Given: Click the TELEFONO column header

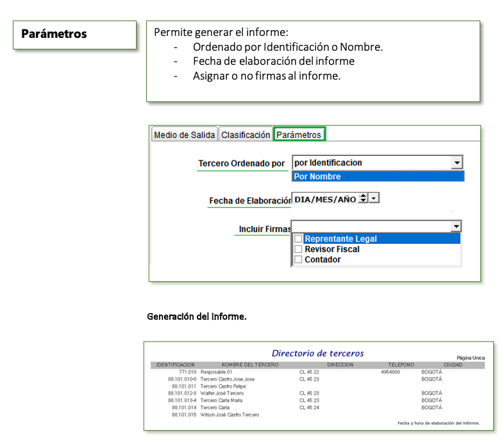Looking at the screenshot, I should [401, 365].
